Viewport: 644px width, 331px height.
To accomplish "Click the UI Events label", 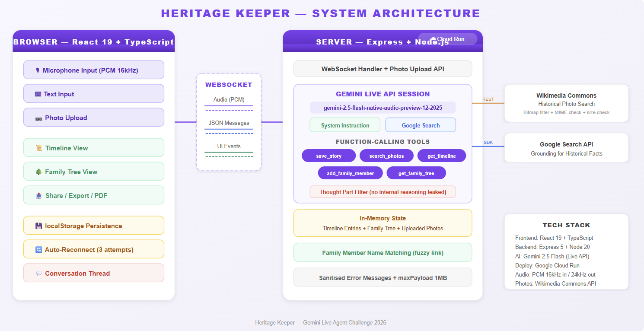I will (x=229, y=146).
